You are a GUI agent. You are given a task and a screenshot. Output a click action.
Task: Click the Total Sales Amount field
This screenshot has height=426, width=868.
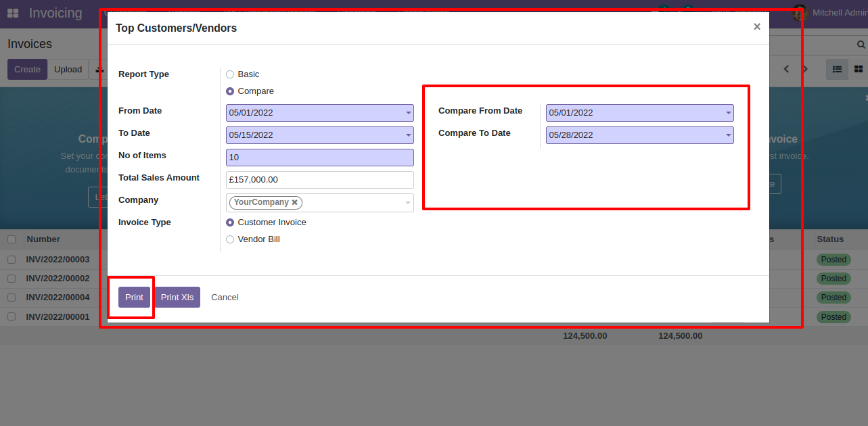point(320,180)
